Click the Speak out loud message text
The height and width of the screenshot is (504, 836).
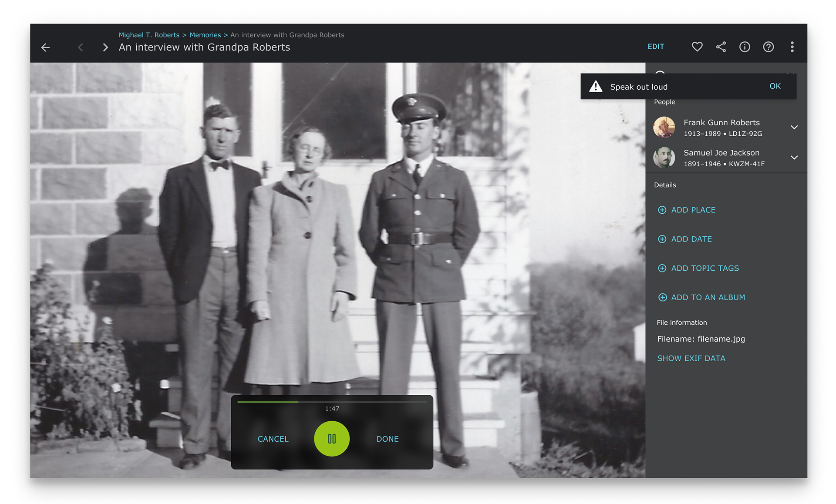(639, 87)
